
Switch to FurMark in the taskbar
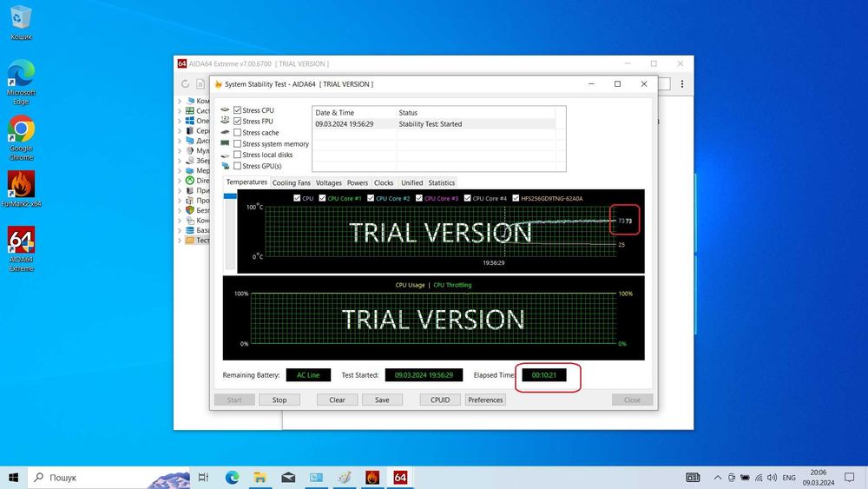click(372, 478)
